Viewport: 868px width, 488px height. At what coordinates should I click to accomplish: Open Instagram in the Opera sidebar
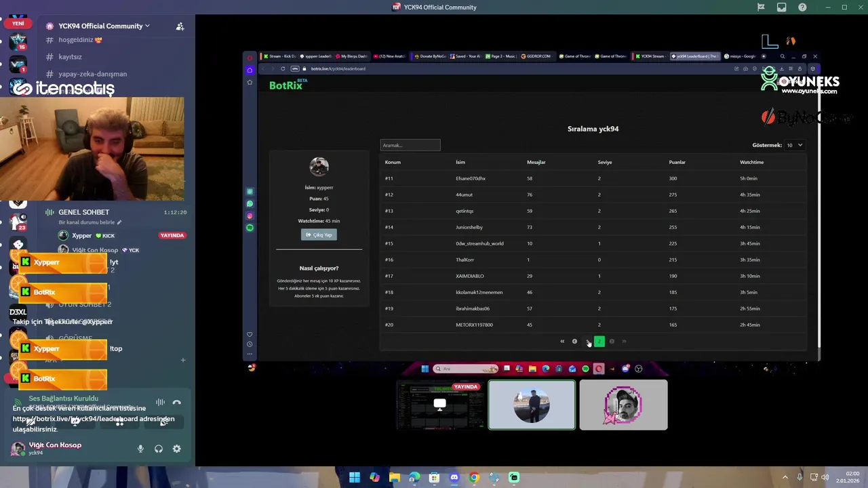250,216
